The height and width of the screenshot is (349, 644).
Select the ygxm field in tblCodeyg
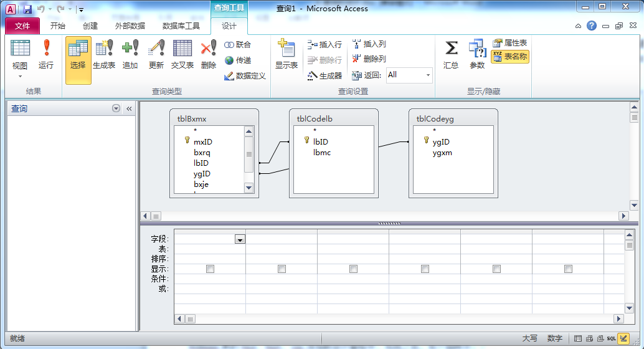(442, 153)
